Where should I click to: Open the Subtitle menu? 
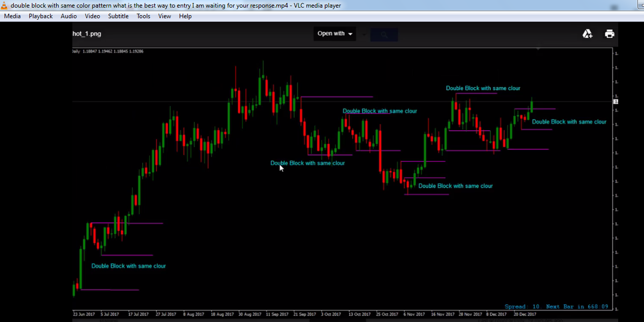tap(118, 16)
